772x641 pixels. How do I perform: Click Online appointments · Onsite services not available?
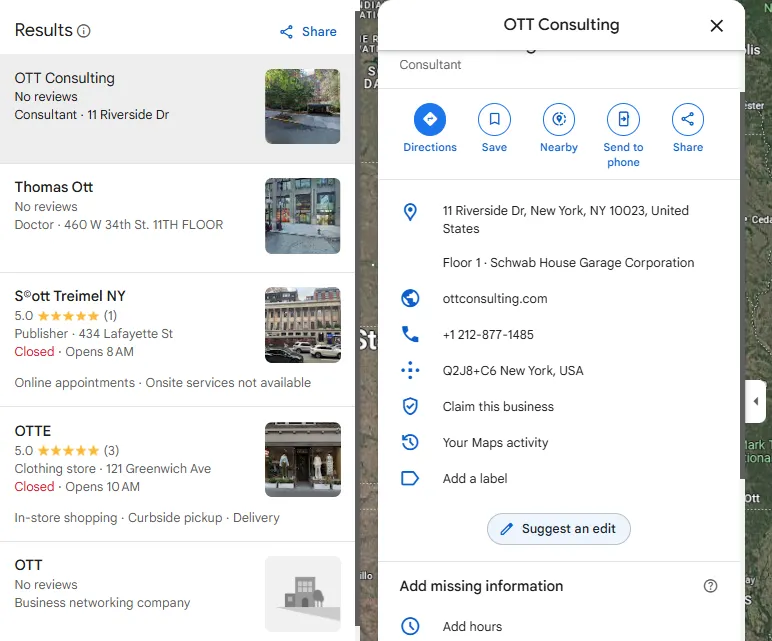(162, 383)
